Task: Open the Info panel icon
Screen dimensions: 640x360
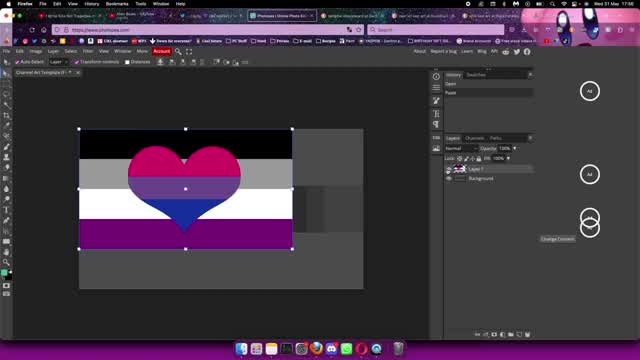Action: coord(436,77)
